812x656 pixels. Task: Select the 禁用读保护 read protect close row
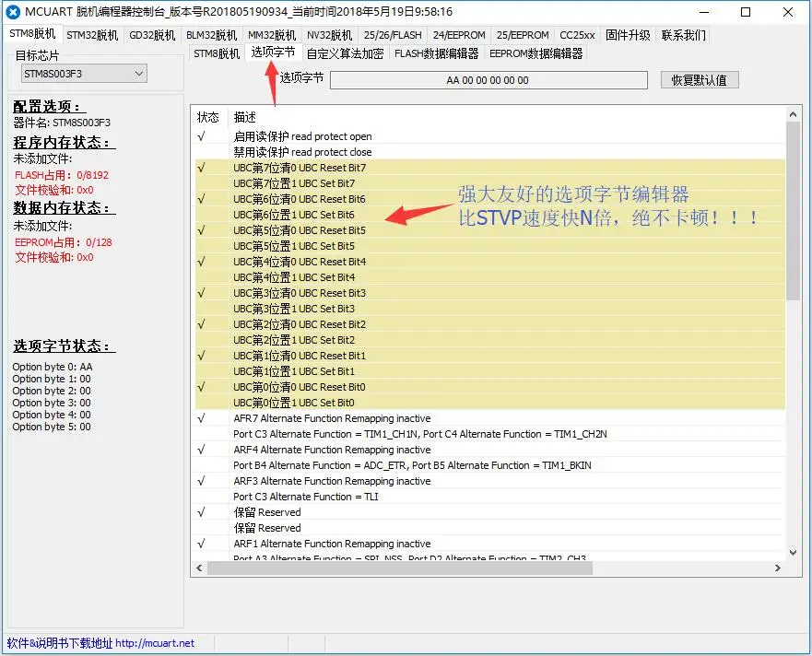click(x=302, y=152)
